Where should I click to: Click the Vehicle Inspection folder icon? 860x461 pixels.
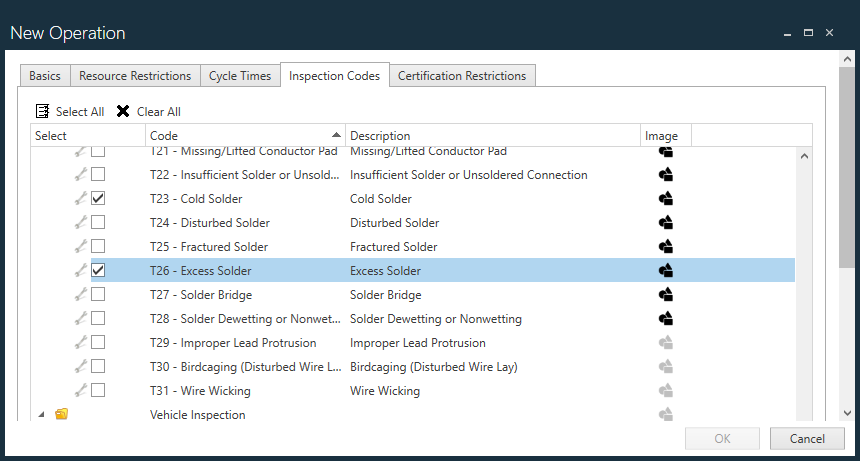(62, 414)
